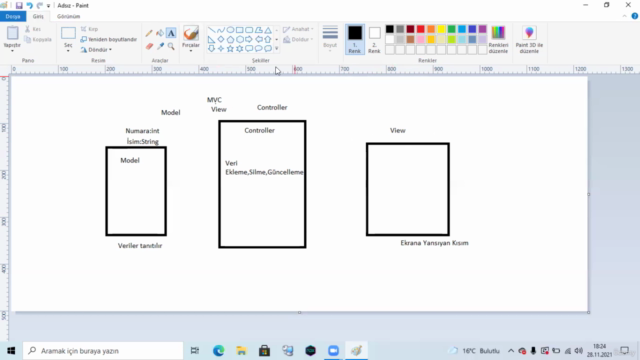
Task: Choose the Oval shape
Action: click(x=230, y=30)
